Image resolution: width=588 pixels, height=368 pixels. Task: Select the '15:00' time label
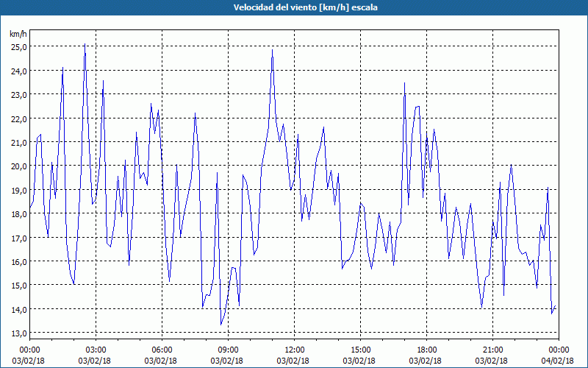tap(360, 350)
